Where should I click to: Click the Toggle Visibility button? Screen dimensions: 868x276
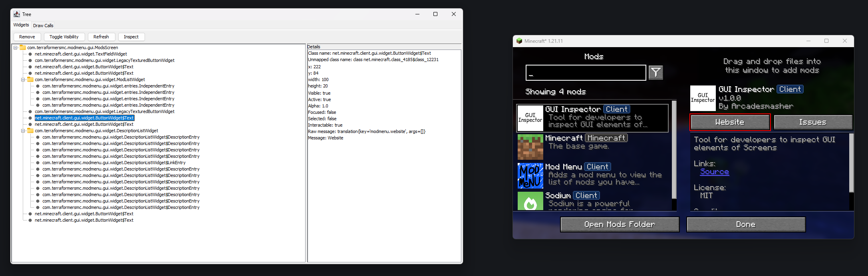(x=64, y=37)
